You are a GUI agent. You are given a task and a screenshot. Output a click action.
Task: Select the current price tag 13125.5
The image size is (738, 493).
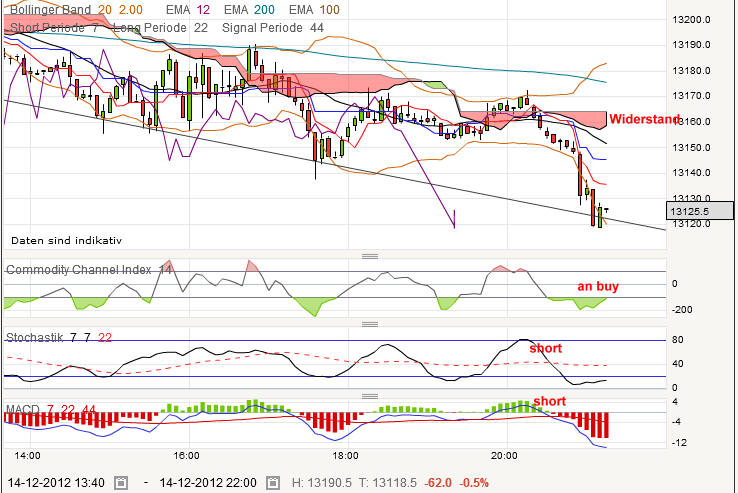[x=700, y=211]
